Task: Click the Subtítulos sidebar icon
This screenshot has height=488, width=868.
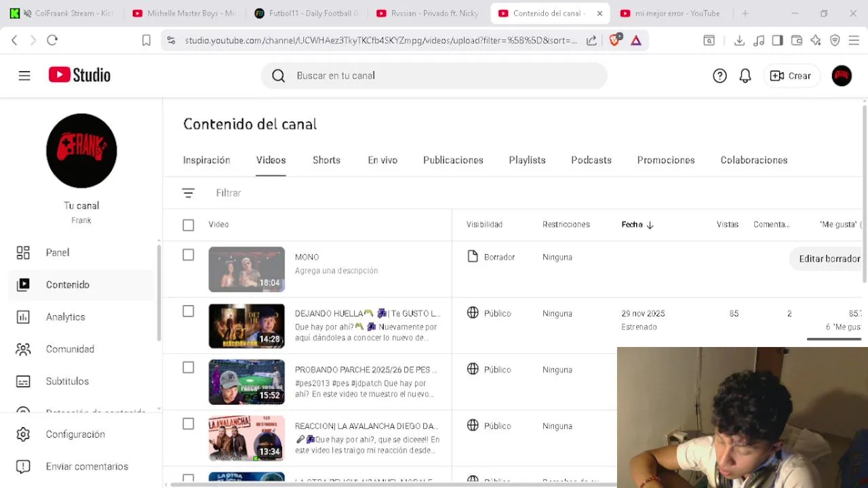Action: point(23,381)
